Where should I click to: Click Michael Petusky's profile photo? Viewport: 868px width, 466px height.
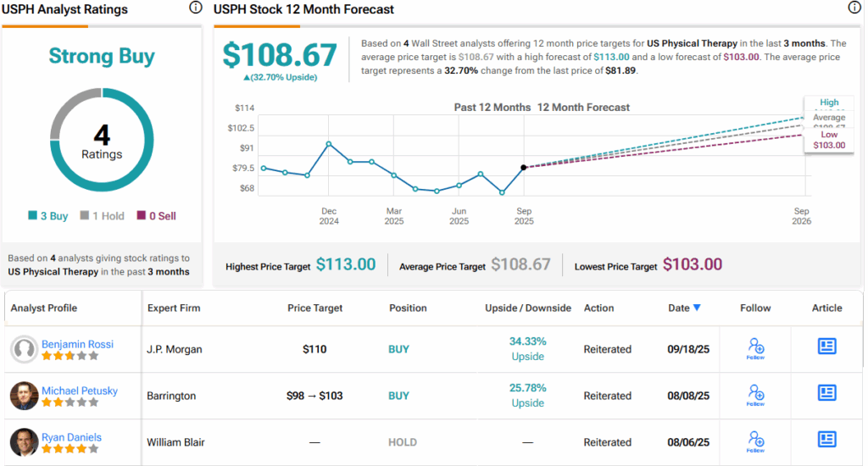[24, 396]
